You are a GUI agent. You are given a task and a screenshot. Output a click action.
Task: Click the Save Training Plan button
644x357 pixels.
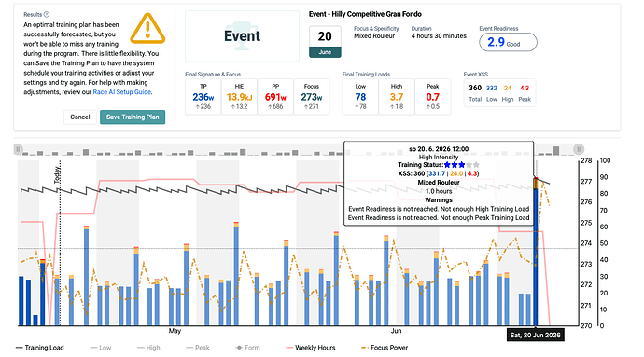tap(133, 117)
